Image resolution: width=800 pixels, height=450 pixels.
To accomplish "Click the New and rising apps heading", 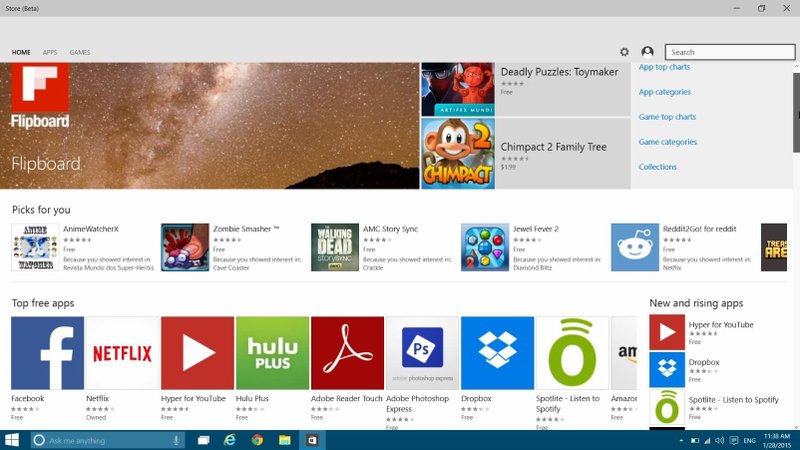I will point(696,303).
